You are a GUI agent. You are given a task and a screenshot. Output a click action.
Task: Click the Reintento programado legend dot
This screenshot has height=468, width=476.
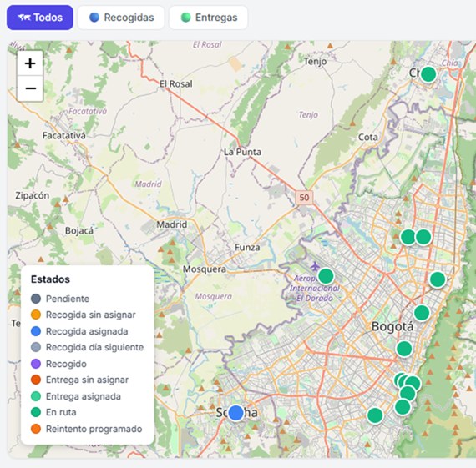36,429
